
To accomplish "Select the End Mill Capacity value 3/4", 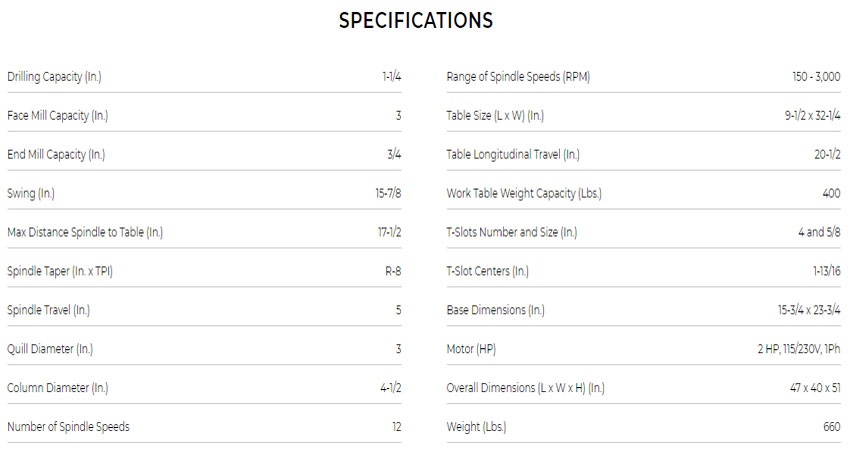I will click(x=393, y=155).
